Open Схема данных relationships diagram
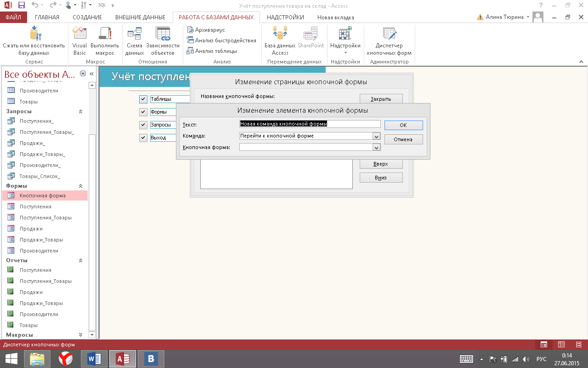This screenshot has width=588, height=368. tap(135, 41)
